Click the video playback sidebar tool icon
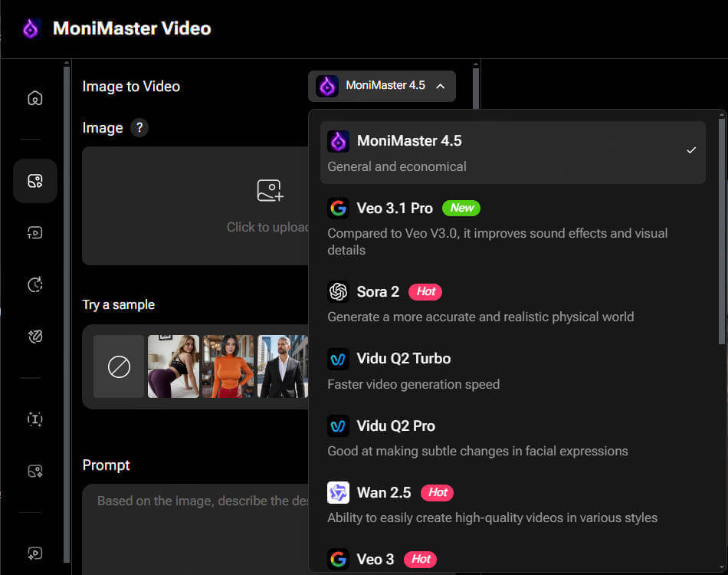 coord(34,232)
